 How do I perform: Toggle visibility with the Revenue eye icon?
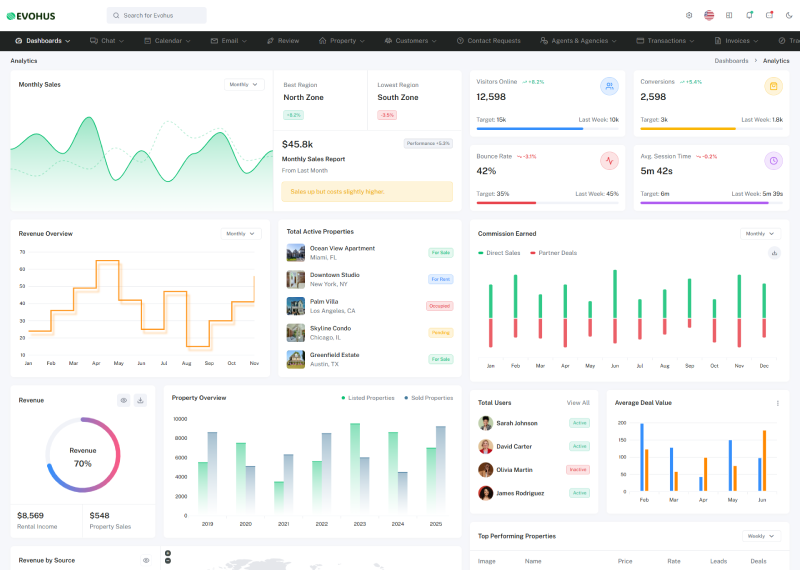click(124, 400)
